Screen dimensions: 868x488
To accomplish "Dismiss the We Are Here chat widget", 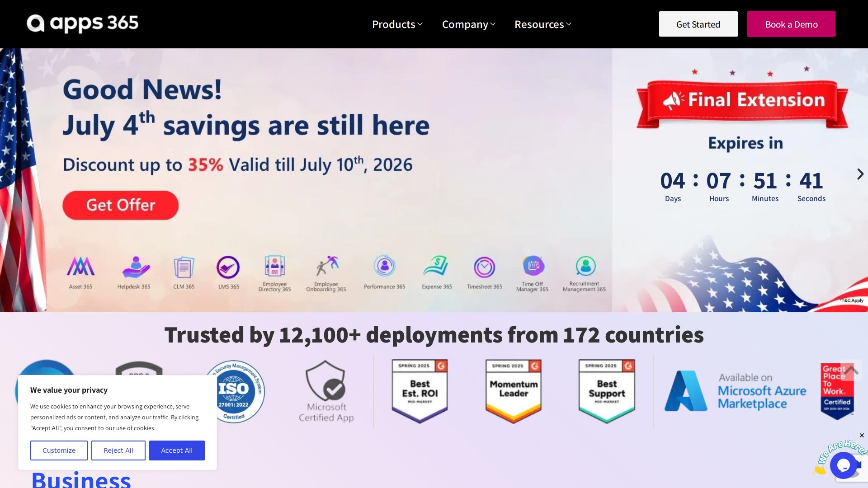I will pos(862,436).
